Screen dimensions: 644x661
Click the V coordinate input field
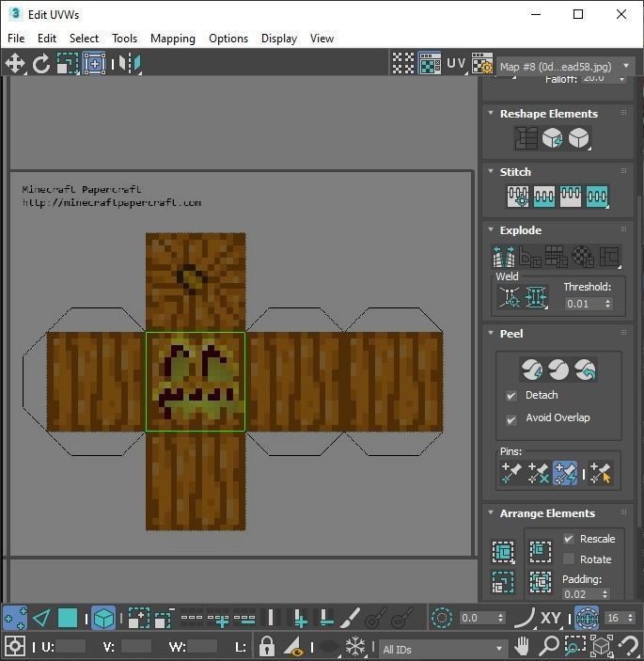[x=135, y=647]
